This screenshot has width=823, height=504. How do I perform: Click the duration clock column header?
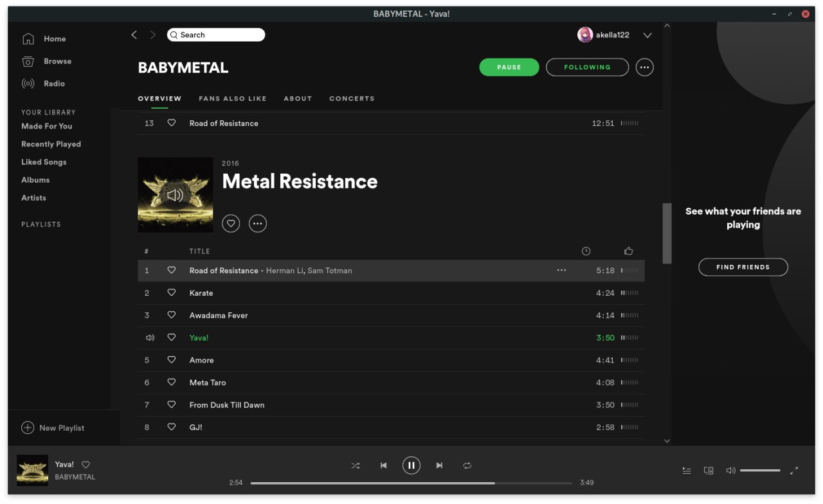[x=586, y=251]
